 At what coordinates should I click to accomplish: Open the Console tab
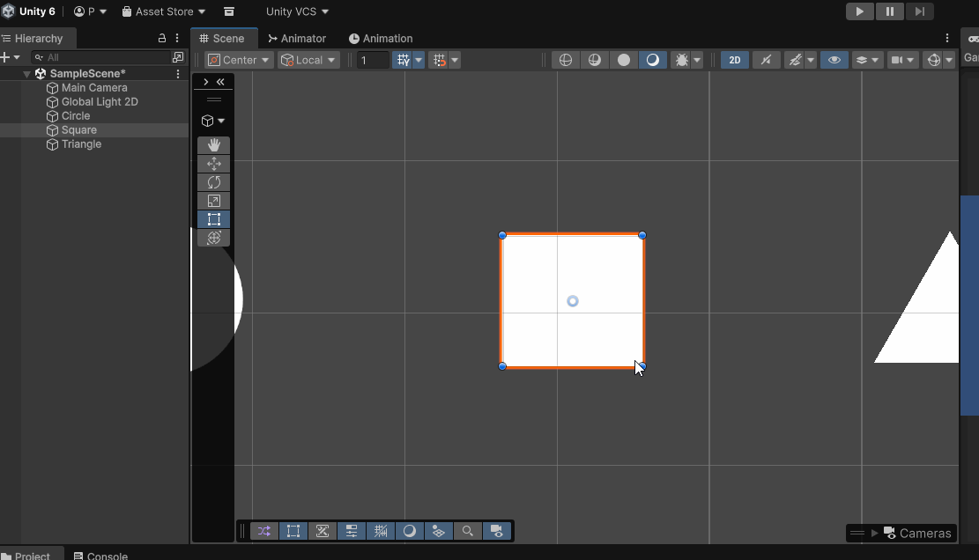tap(100, 555)
